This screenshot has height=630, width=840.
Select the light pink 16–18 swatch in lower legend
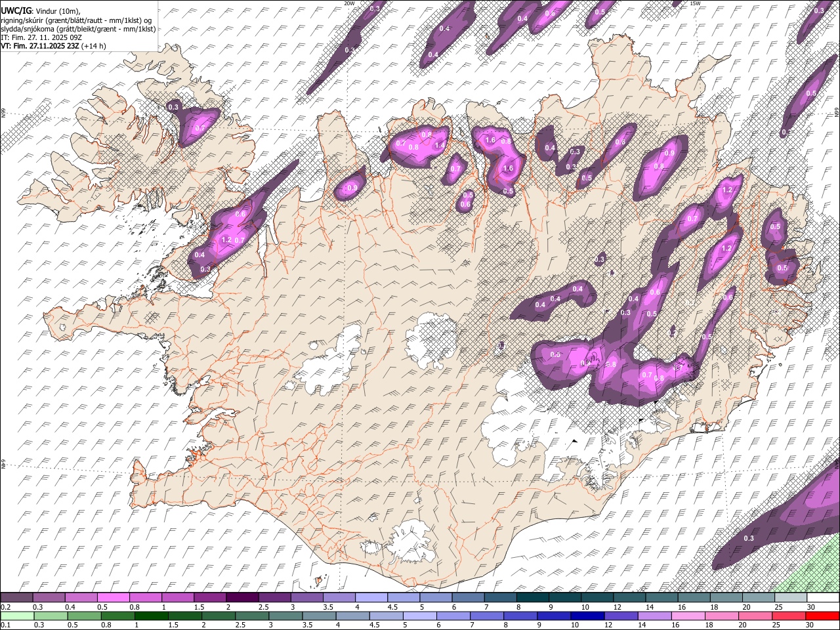[x=688, y=616]
